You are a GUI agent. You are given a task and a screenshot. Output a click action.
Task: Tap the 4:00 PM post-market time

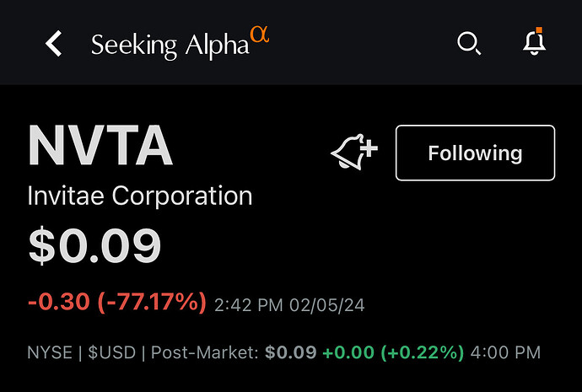tap(505, 352)
